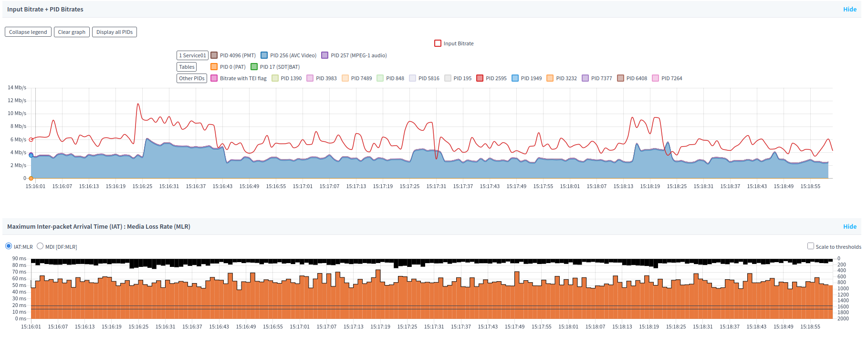Hide the IAT : MLR panel
The width and height of the screenshot is (868, 339).
[849, 226]
